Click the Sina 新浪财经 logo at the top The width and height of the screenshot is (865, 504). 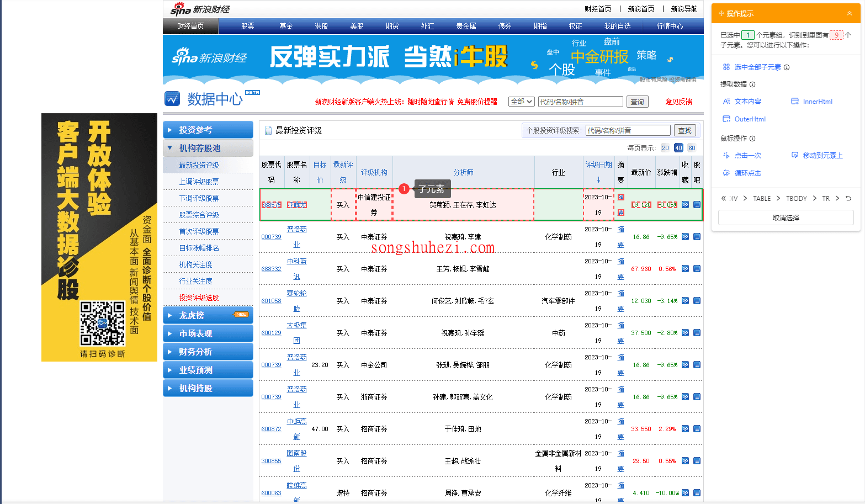[x=200, y=9]
